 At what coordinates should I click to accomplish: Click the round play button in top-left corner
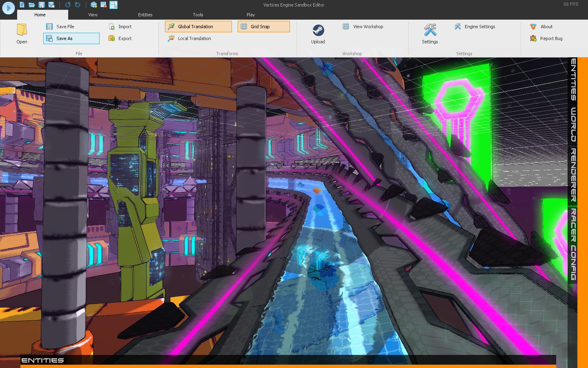click(8, 8)
